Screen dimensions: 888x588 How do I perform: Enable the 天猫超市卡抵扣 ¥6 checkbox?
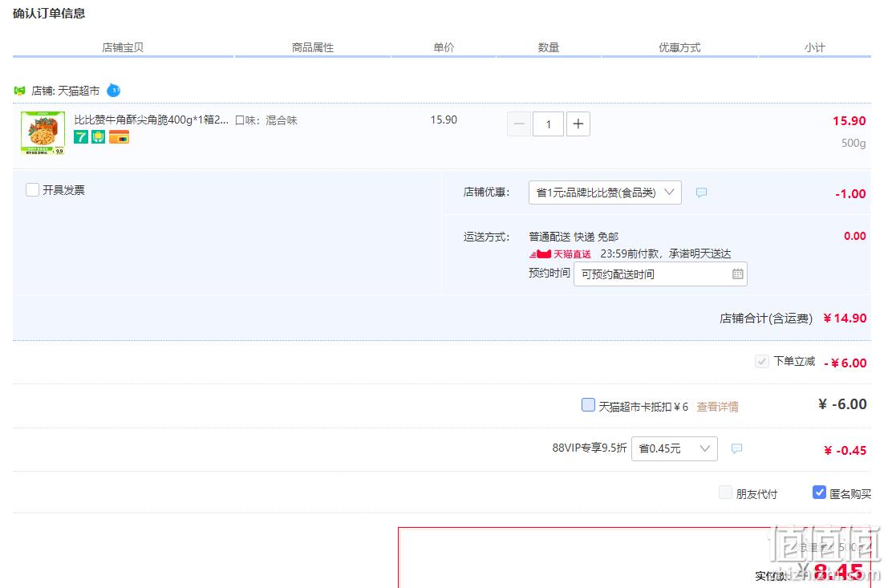click(589, 405)
